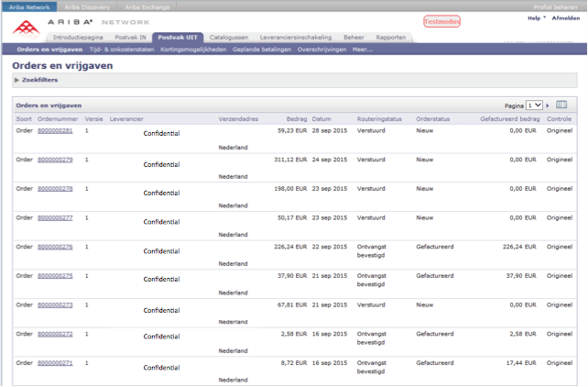This screenshot has height=387, width=588.
Task: Sort by the Ordernummer column header
Action: (x=58, y=119)
